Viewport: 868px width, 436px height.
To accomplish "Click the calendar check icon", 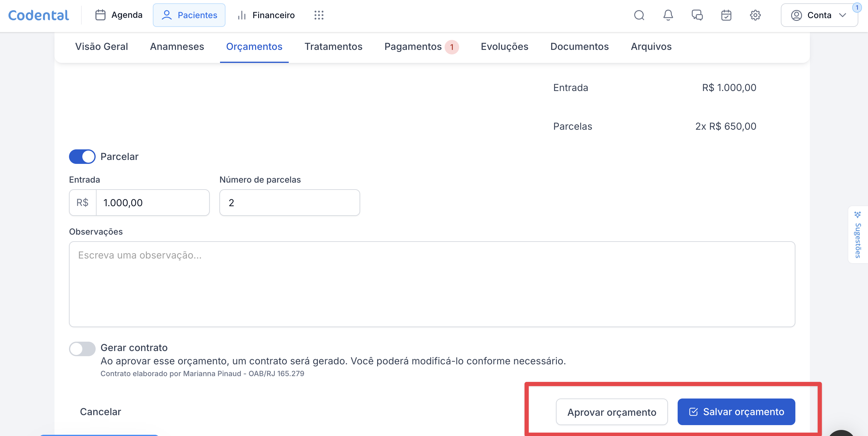I will point(726,15).
